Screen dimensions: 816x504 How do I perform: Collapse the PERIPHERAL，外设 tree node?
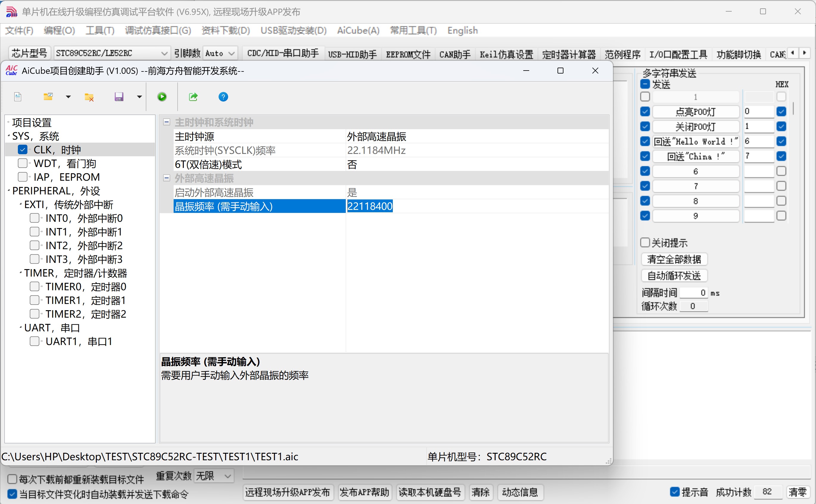point(9,191)
